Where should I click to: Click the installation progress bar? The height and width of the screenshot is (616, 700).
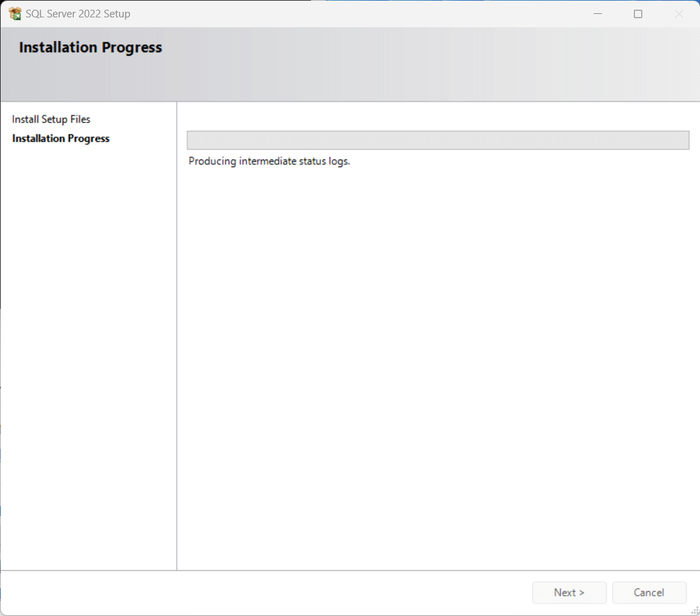(438, 141)
